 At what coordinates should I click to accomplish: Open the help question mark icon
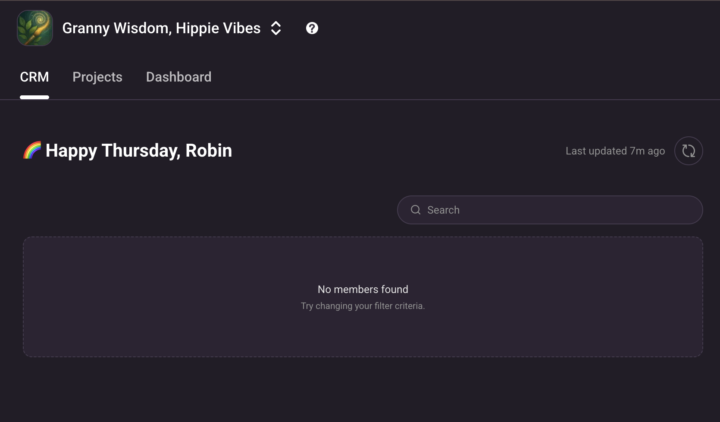(312, 28)
